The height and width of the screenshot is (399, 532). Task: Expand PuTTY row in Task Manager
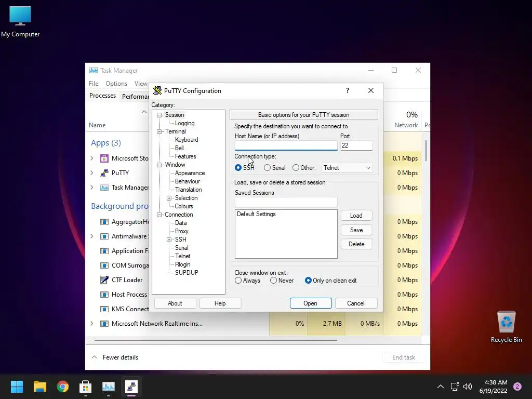coord(92,173)
